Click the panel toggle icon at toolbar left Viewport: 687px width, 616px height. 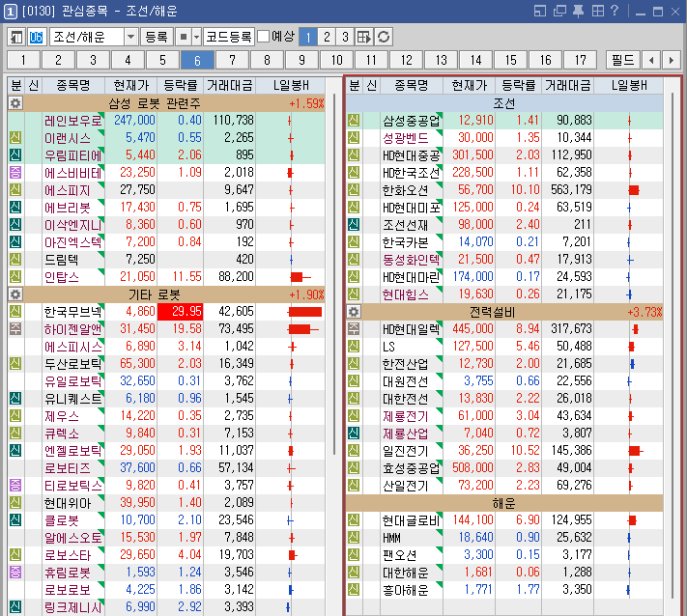pyautogui.click(x=16, y=37)
